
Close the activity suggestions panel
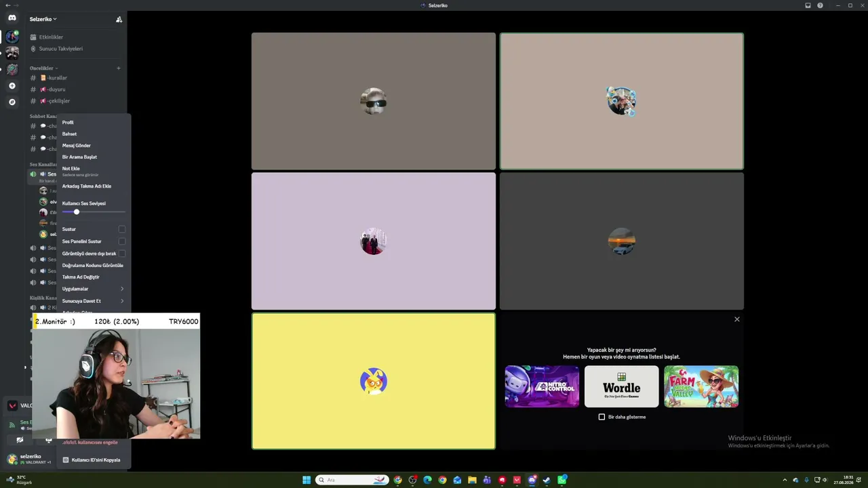[737, 319]
